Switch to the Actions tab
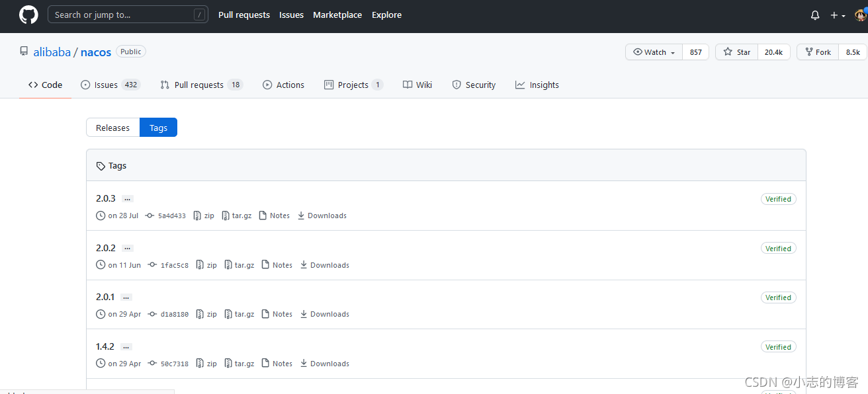Viewport: 868px width, 394px height. [283, 85]
